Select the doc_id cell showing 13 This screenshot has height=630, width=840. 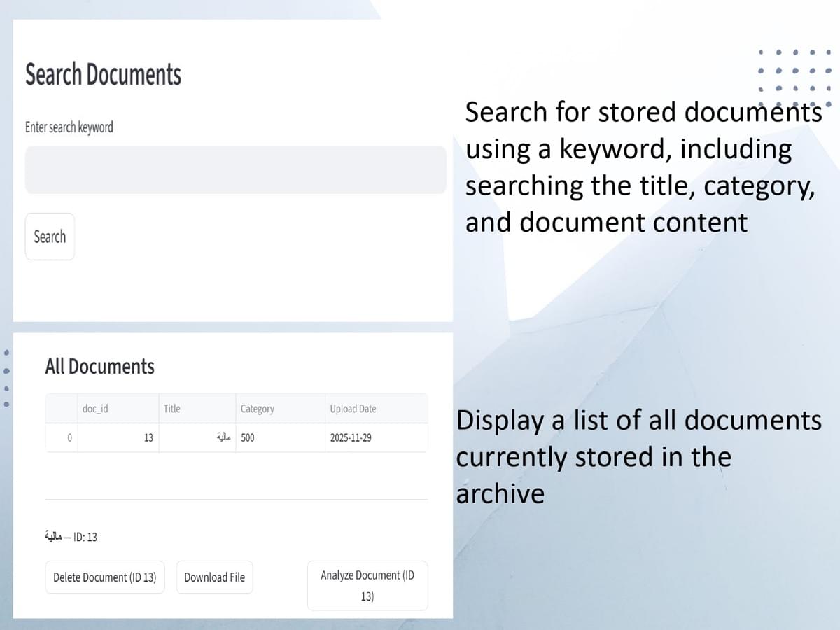pyautogui.click(x=118, y=438)
